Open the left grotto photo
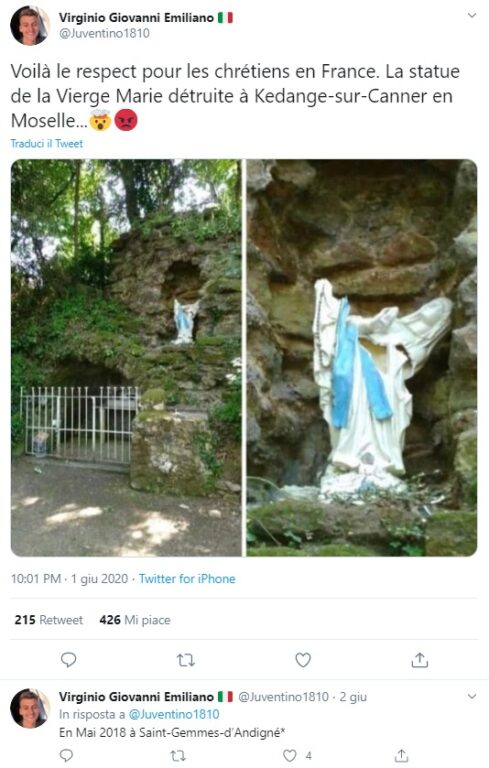 click(126, 358)
